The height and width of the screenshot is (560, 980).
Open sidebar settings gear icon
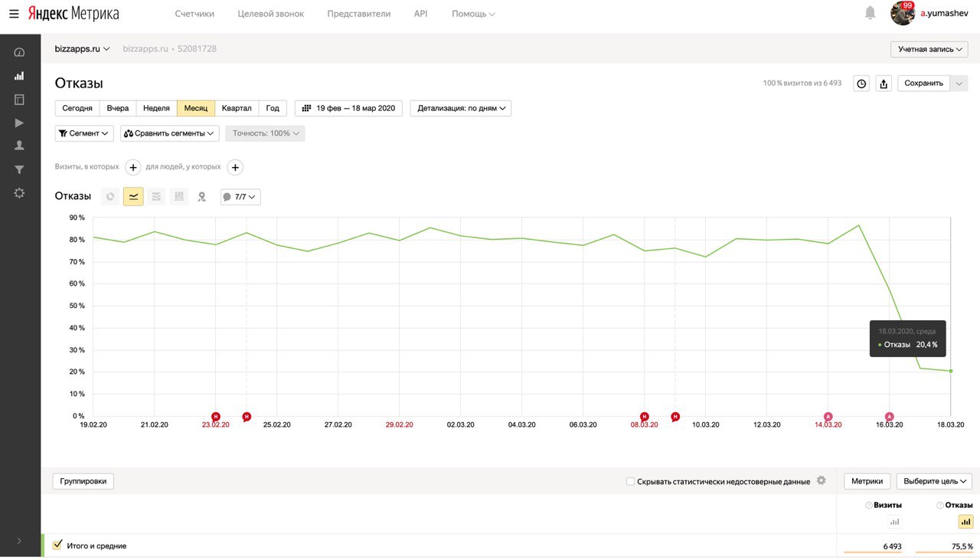(19, 193)
